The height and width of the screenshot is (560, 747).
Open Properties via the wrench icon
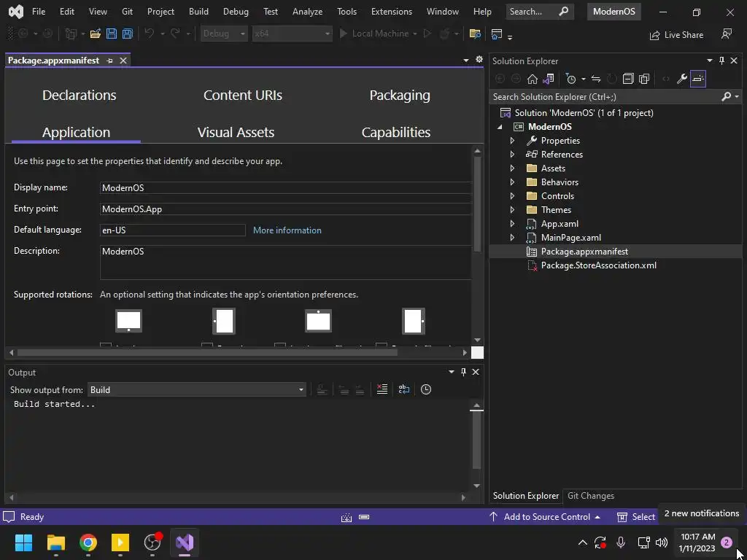coord(682,79)
